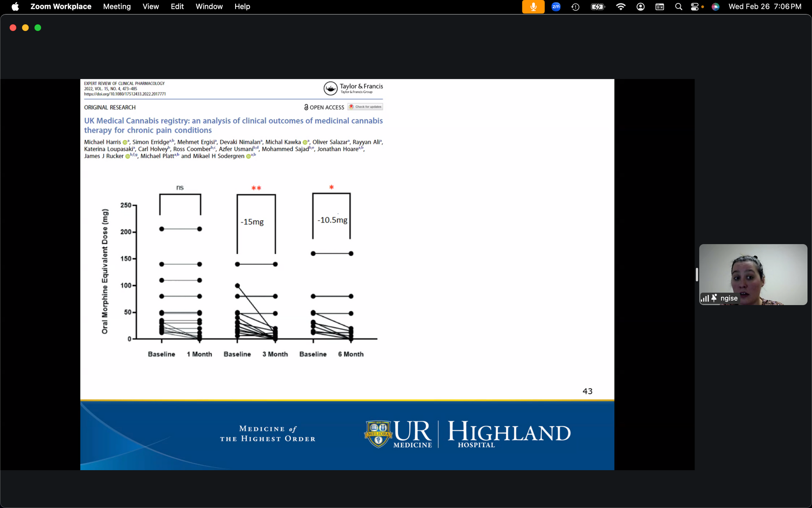Click the orange microphone indicator in menu bar
The height and width of the screenshot is (508, 812).
point(533,7)
